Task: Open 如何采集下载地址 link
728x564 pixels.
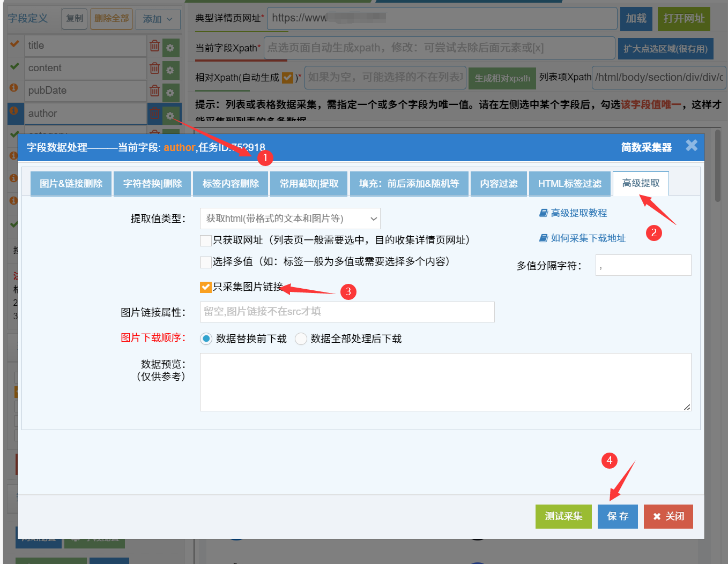Action: pyautogui.click(x=588, y=238)
